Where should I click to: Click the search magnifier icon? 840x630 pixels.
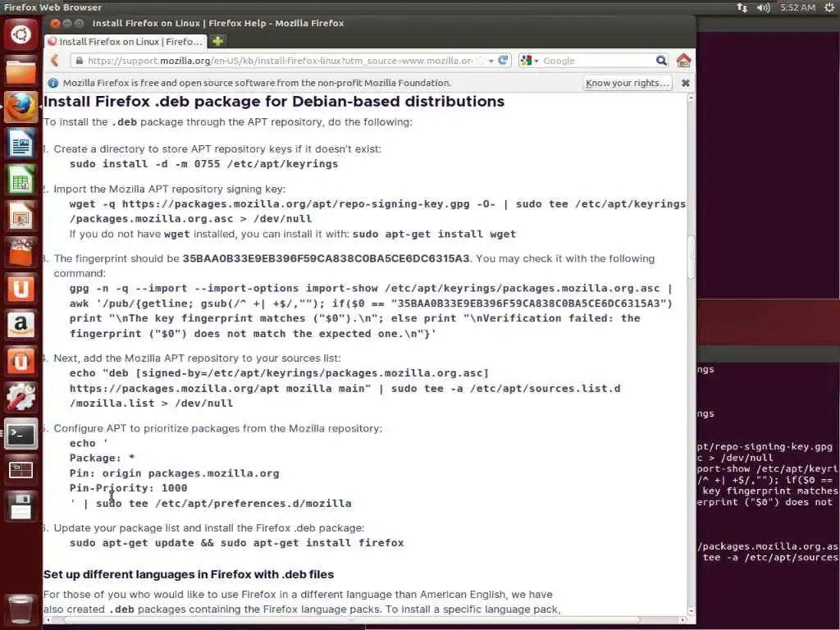coord(662,61)
